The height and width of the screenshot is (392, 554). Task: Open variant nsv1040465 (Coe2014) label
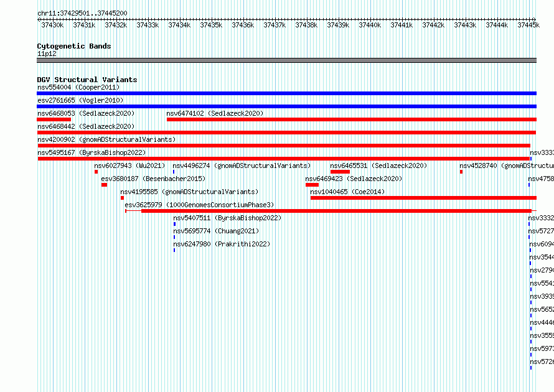click(x=347, y=192)
